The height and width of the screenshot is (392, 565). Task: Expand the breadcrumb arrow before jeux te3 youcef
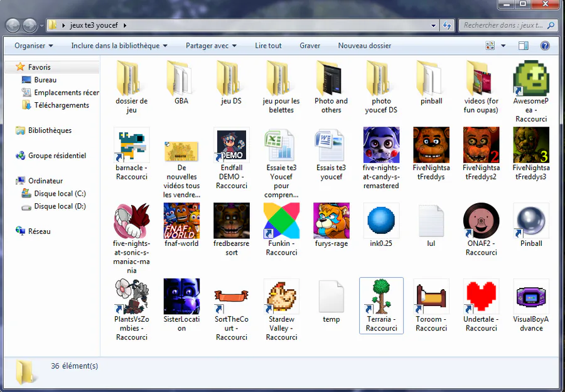(63, 26)
